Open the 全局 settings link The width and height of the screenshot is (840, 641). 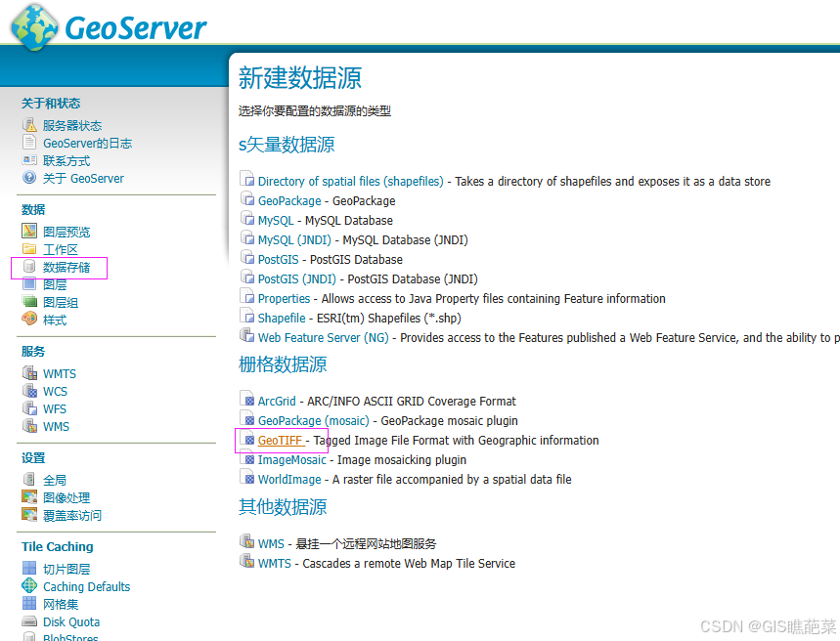(55, 481)
